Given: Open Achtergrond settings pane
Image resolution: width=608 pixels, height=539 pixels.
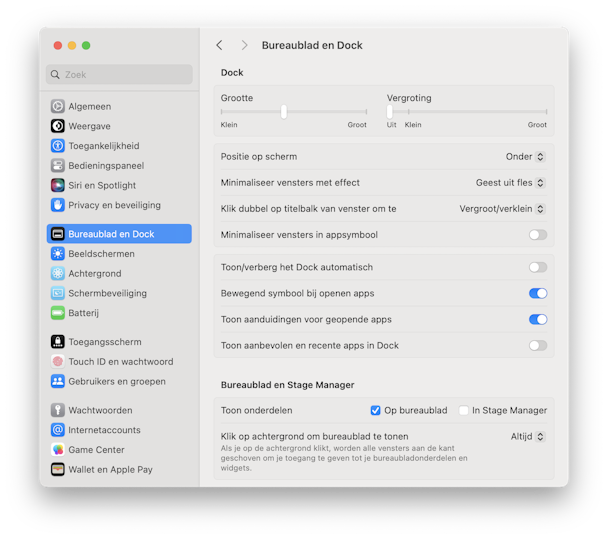Looking at the screenshot, I should 119,273.
